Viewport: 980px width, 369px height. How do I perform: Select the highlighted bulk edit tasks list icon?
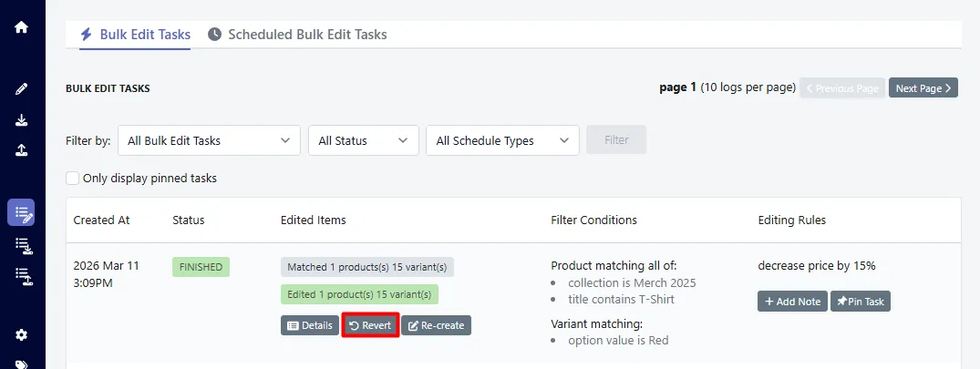click(21, 212)
